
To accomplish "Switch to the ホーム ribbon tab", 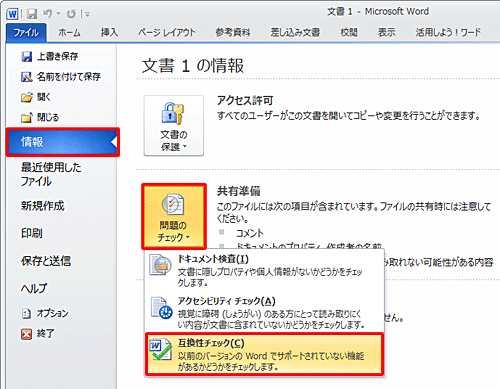I will [x=69, y=32].
